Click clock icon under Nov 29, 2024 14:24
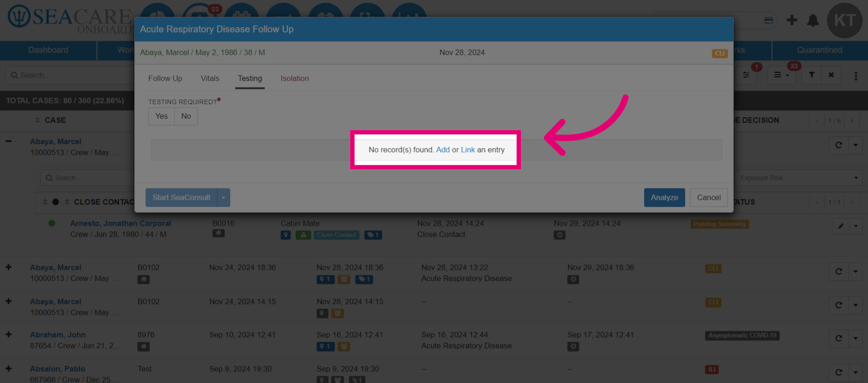This screenshot has width=868, height=383. coord(560,235)
